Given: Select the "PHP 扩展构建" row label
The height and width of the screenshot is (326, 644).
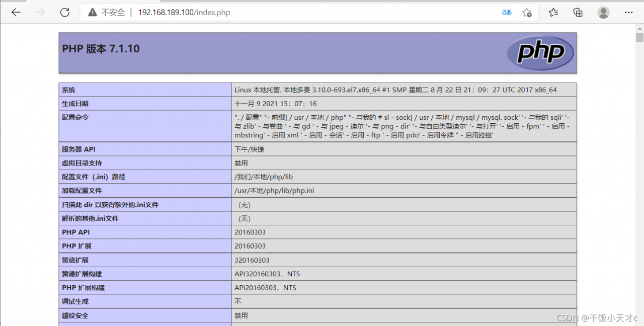Looking at the screenshot, I should [84, 288].
